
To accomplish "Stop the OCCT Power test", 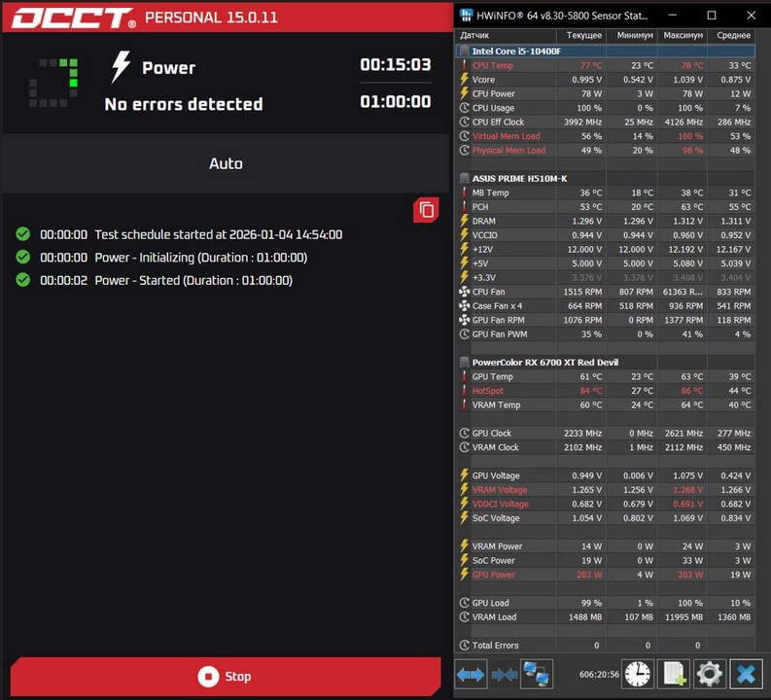I will pos(226,677).
